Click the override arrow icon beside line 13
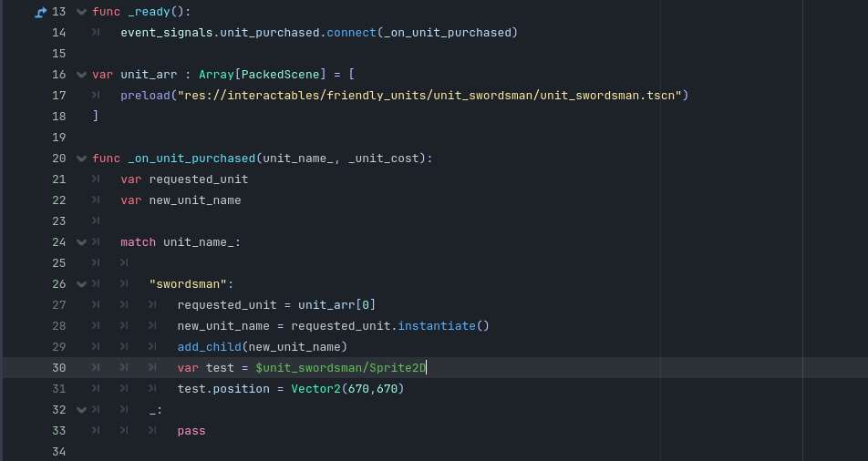This screenshot has width=868, height=461. pyautogui.click(x=40, y=12)
